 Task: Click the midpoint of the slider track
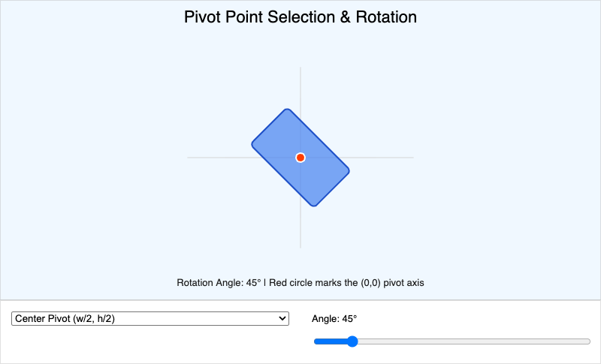452,341
